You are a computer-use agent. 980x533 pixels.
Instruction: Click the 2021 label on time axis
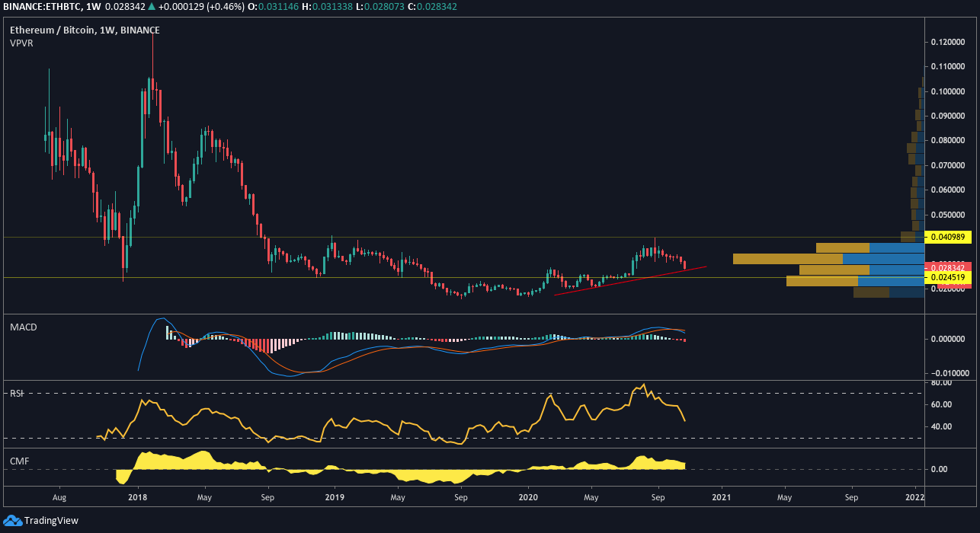tap(721, 498)
